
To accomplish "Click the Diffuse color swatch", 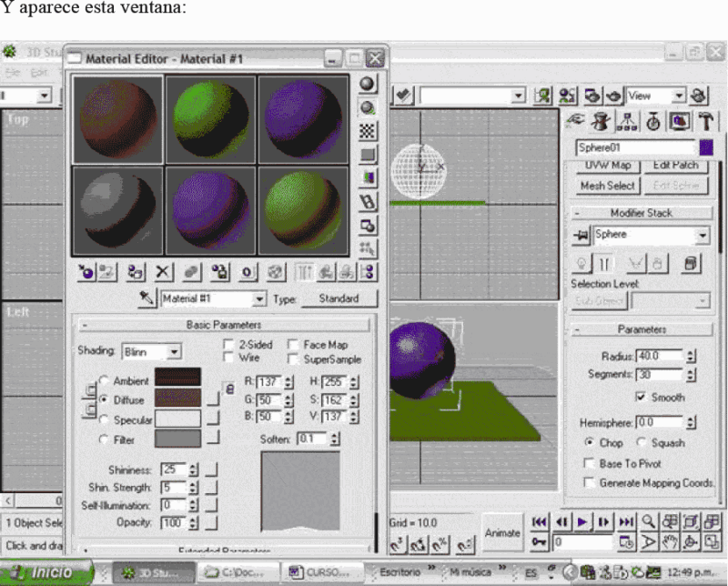I will coord(177,398).
